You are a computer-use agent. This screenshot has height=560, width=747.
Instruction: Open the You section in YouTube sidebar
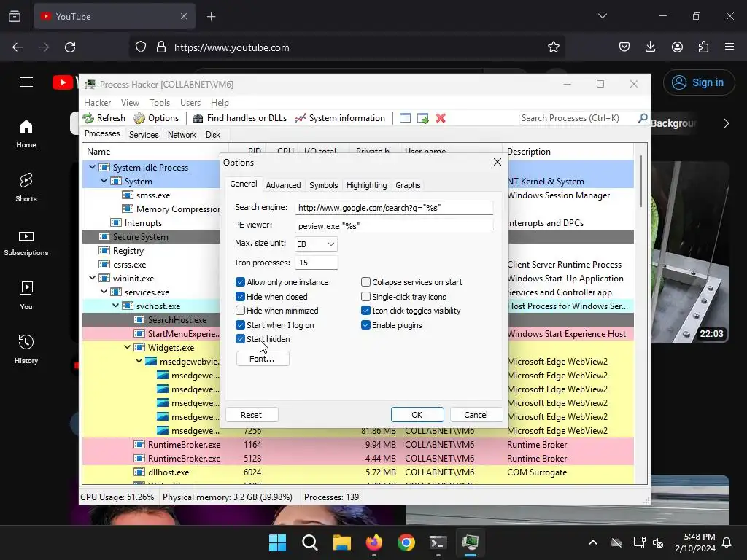[x=26, y=296]
